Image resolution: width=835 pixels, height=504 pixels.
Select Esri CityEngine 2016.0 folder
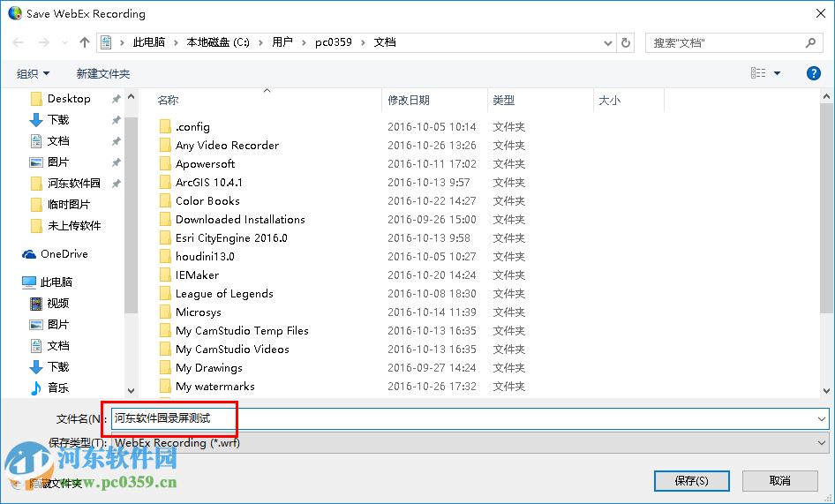pos(231,238)
